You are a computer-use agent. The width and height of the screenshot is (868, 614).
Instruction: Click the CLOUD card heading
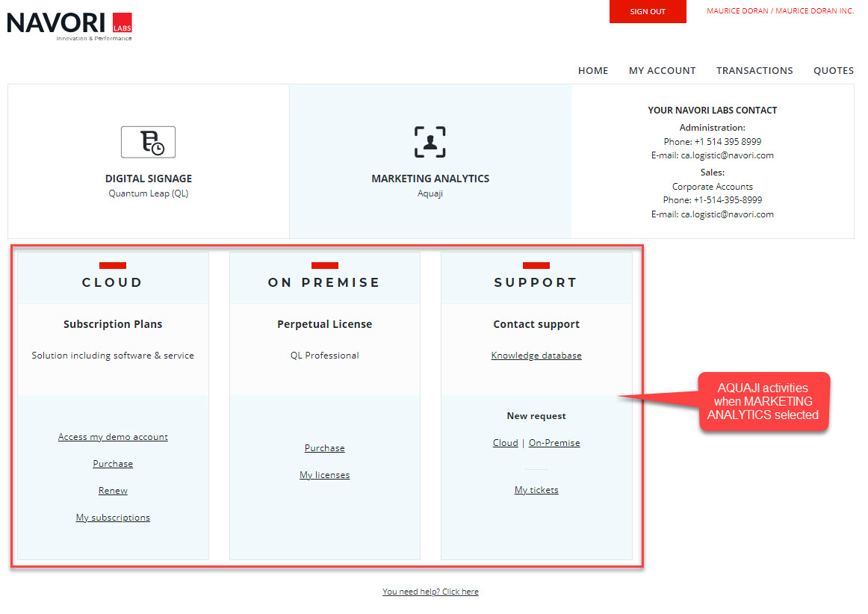pyautogui.click(x=112, y=282)
